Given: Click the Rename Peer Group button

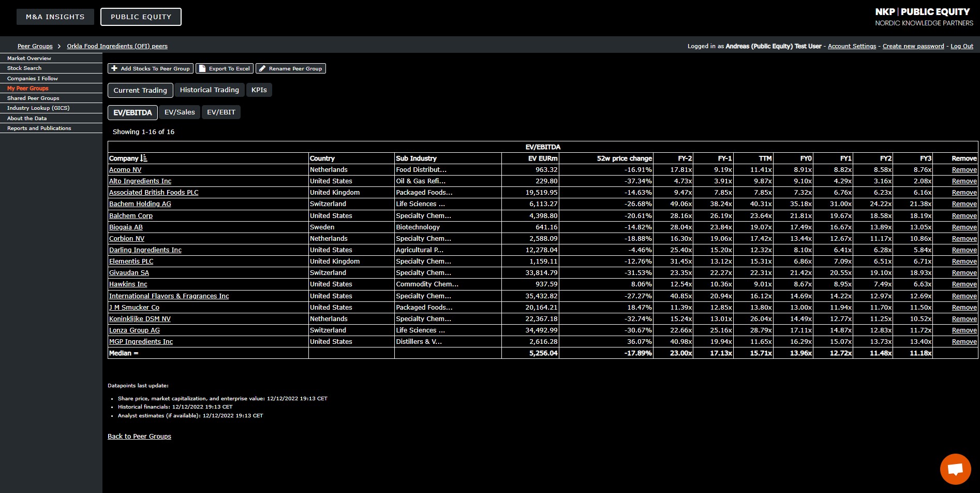Looking at the screenshot, I should point(291,68).
